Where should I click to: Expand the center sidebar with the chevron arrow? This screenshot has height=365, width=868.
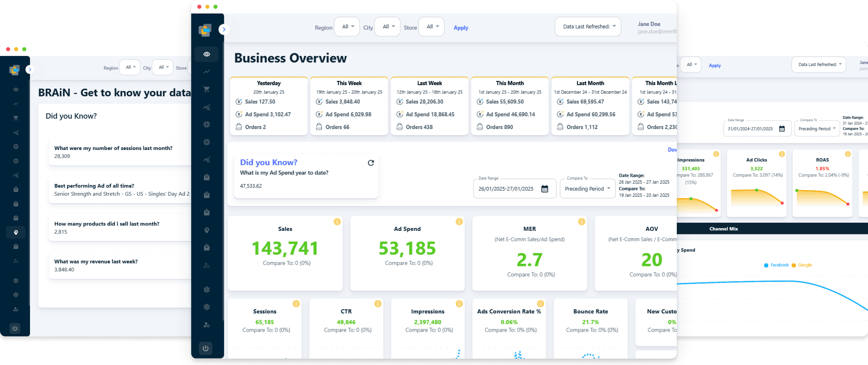point(224,29)
